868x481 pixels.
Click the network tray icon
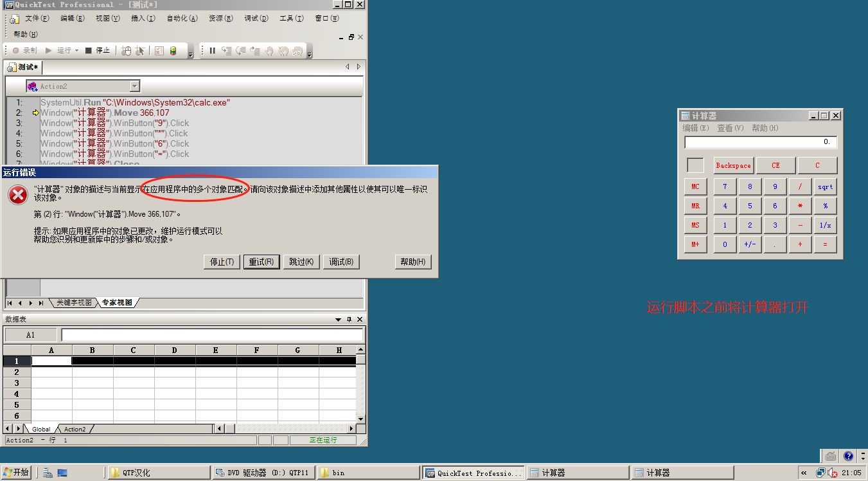pos(820,473)
